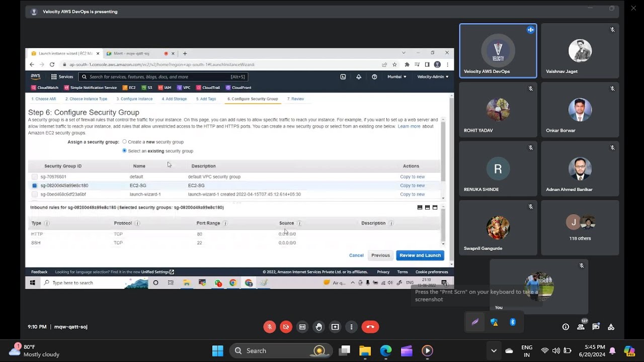Click Windows taskbar Search box
Screen dimensions: 644x362
[281, 350]
